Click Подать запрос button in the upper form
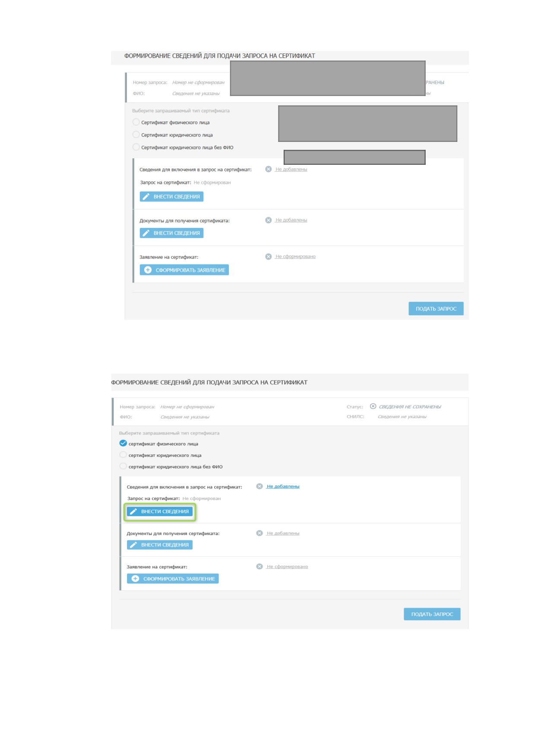This screenshot has width=535, height=756. (x=436, y=309)
